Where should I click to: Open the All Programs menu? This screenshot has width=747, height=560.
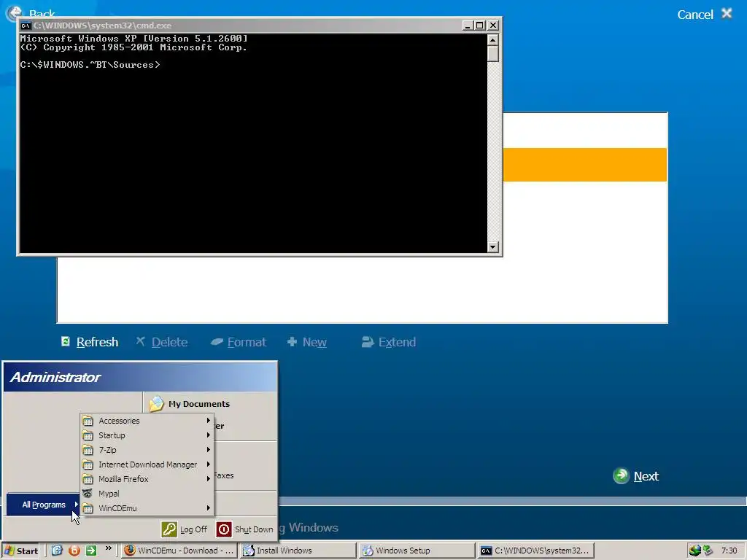pyautogui.click(x=43, y=505)
